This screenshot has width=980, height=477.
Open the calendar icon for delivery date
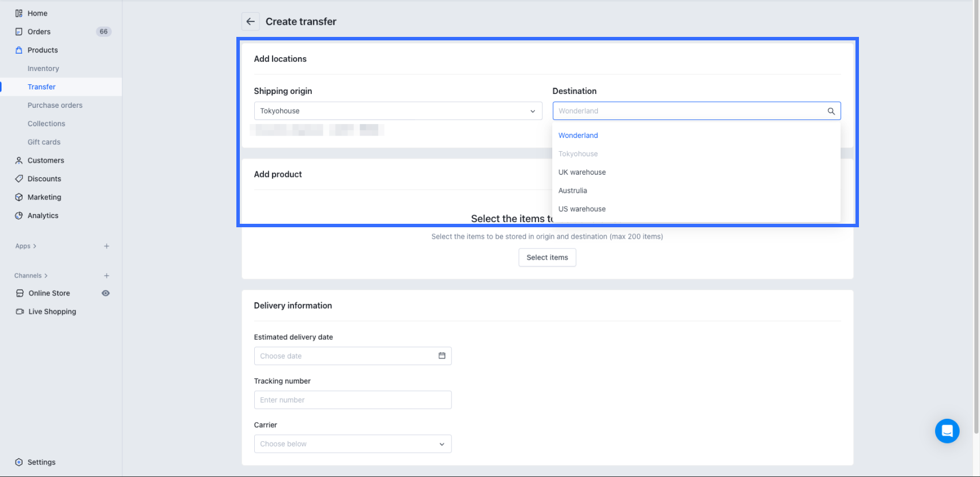(442, 356)
